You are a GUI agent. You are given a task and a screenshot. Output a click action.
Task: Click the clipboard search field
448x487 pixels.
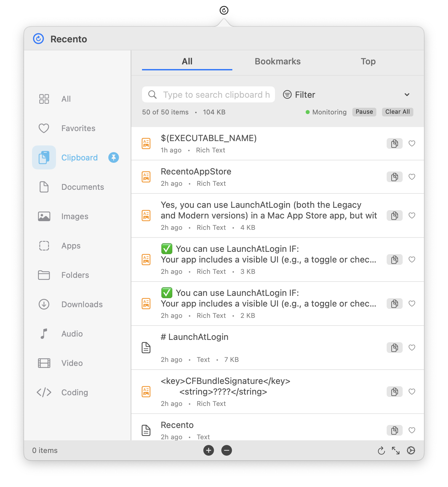pyautogui.click(x=208, y=94)
